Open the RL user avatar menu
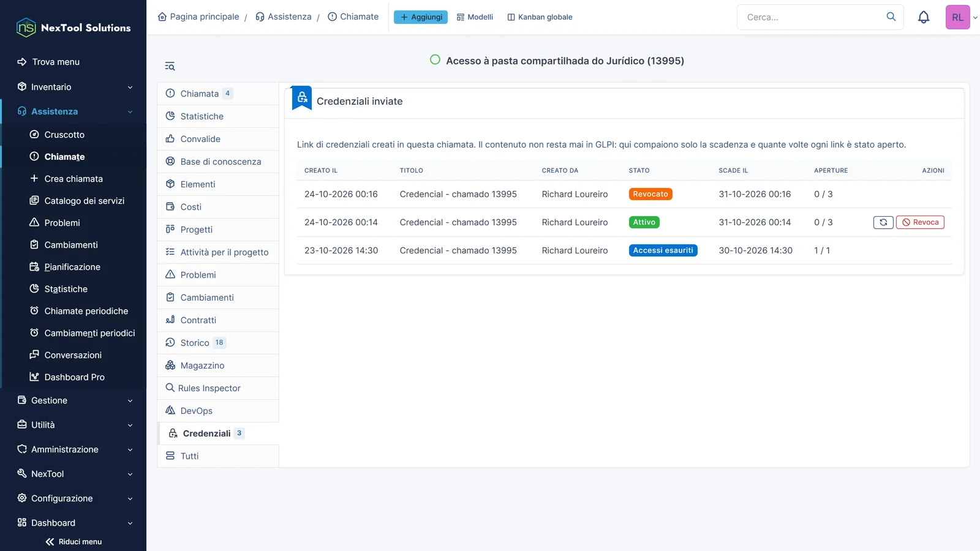 pos(958,17)
